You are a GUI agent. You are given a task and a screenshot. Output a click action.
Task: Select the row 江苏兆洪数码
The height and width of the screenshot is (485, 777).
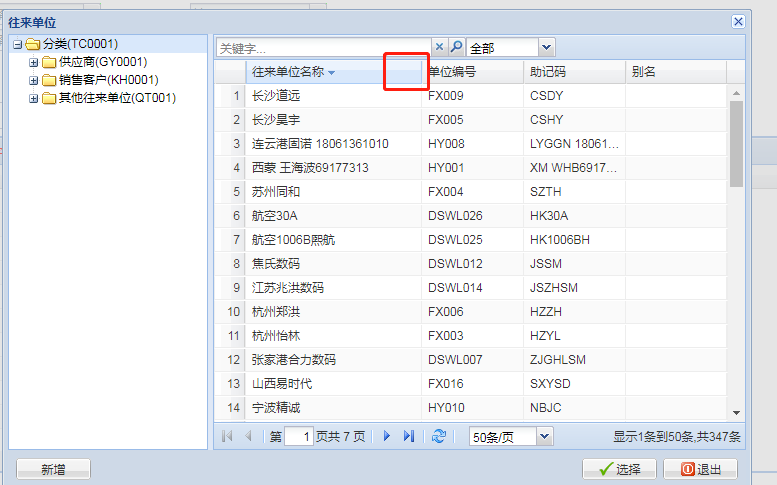click(x=471, y=288)
